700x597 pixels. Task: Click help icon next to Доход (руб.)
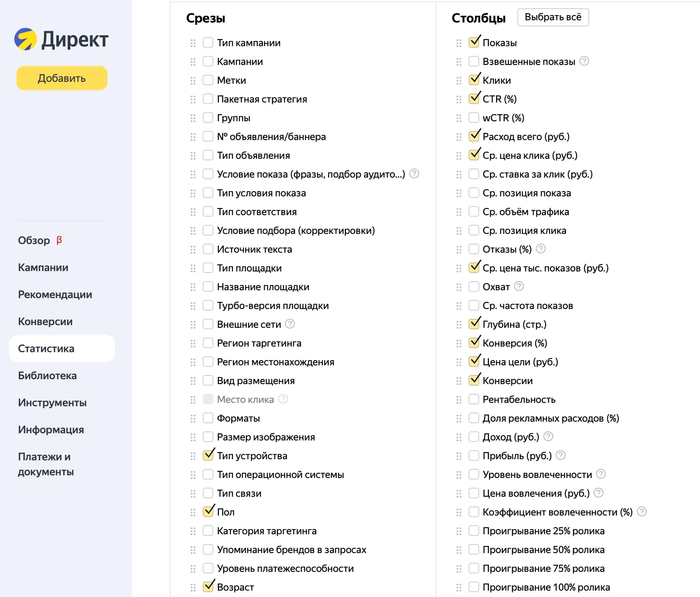pos(548,436)
